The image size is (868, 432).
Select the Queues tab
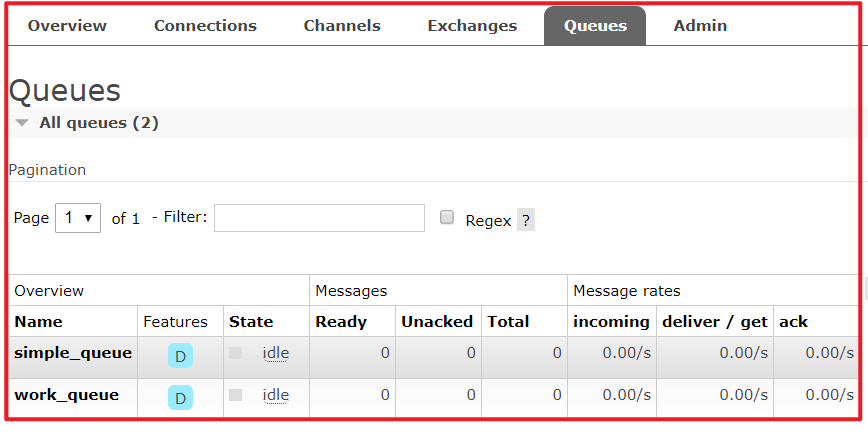[595, 26]
